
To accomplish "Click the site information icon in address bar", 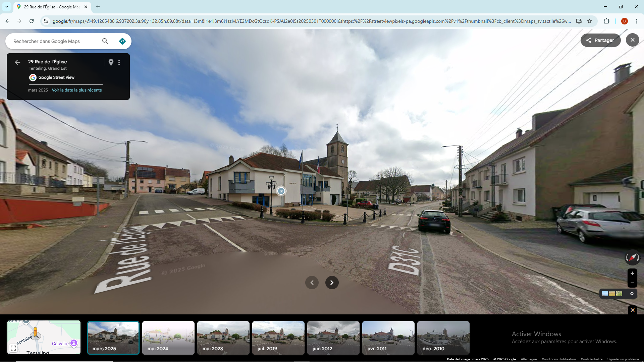I will pyautogui.click(x=46, y=21).
